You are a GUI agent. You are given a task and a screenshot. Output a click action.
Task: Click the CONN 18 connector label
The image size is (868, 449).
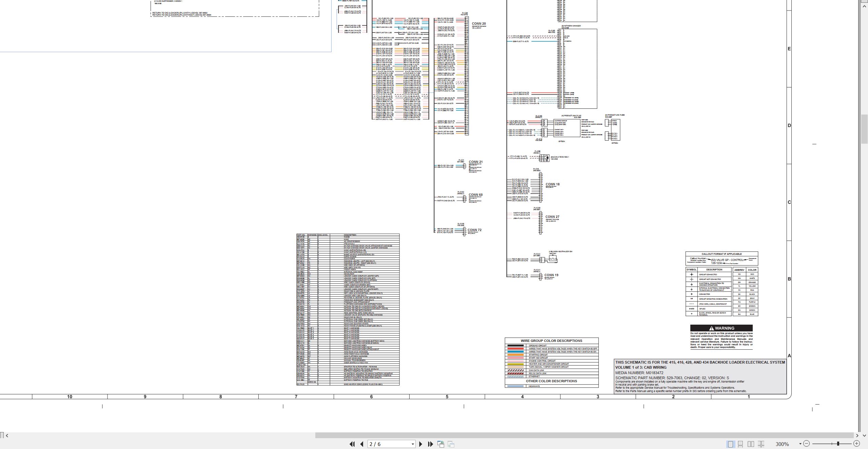(553, 184)
